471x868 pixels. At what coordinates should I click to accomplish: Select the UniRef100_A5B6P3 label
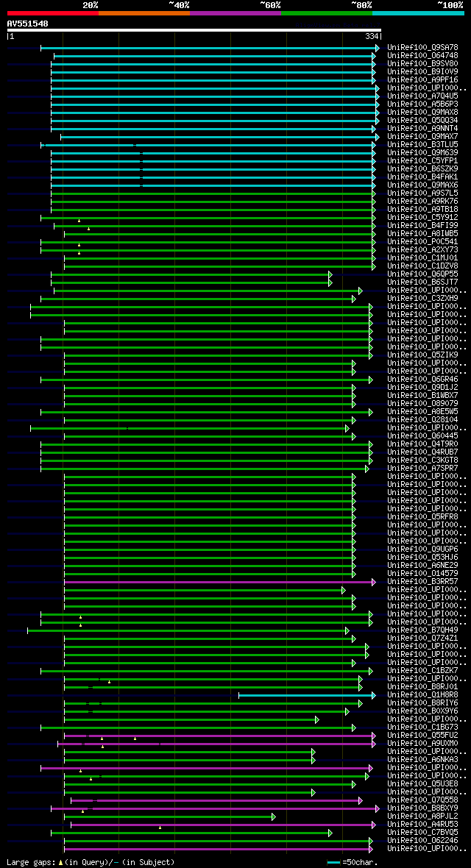click(422, 104)
